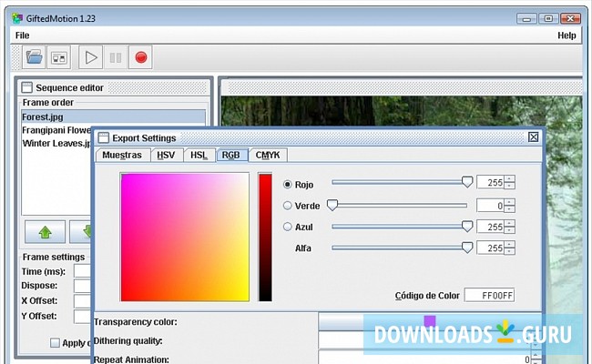Click the Alfa value field showing 255
Viewport: 592px width, 364px height.
pyautogui.click(x=490, y=248)
